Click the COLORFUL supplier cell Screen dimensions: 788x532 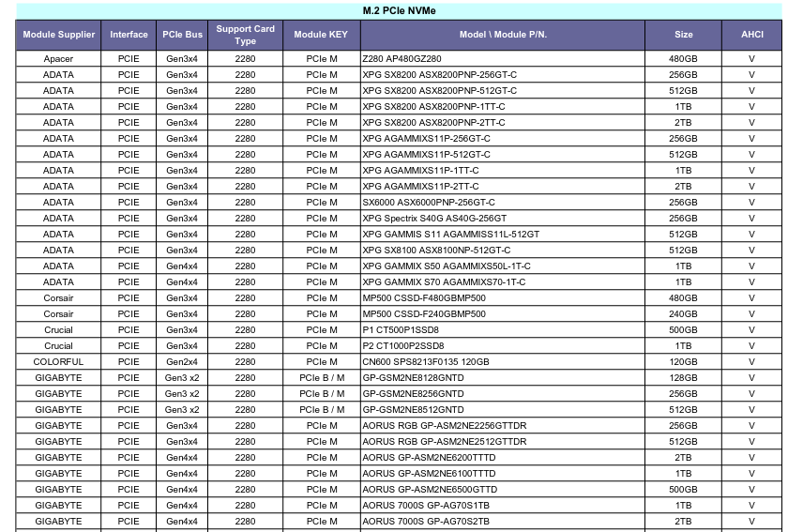pos(58,362)
